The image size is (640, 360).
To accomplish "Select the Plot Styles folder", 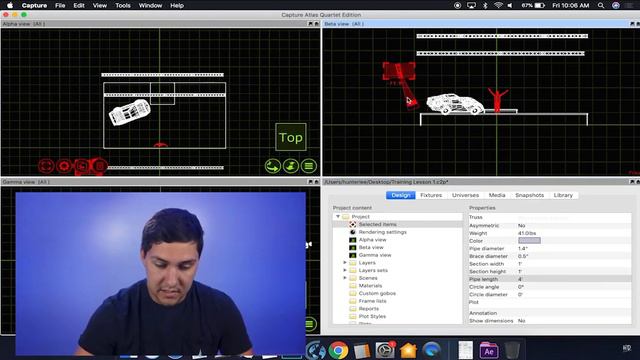I will coord(372,316).
